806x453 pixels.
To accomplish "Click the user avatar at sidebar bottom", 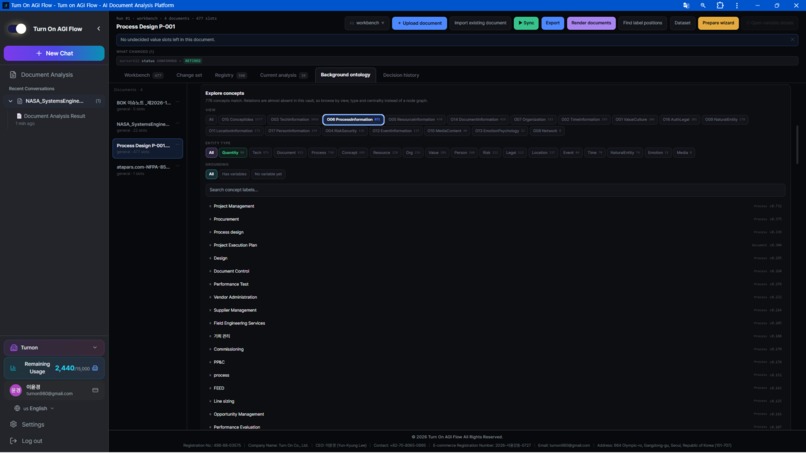I will (15, 390).
